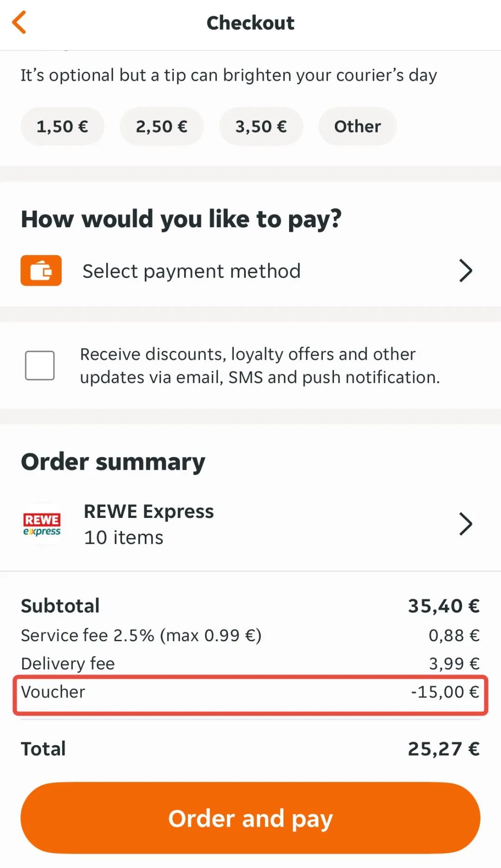Tap Order and pay button

coord(250,818)
